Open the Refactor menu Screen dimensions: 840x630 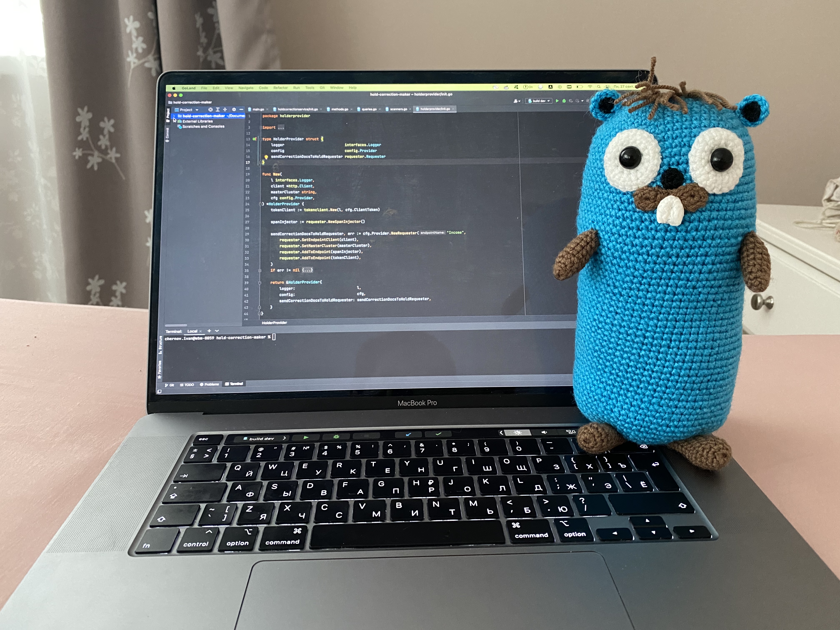pos(280,88)
